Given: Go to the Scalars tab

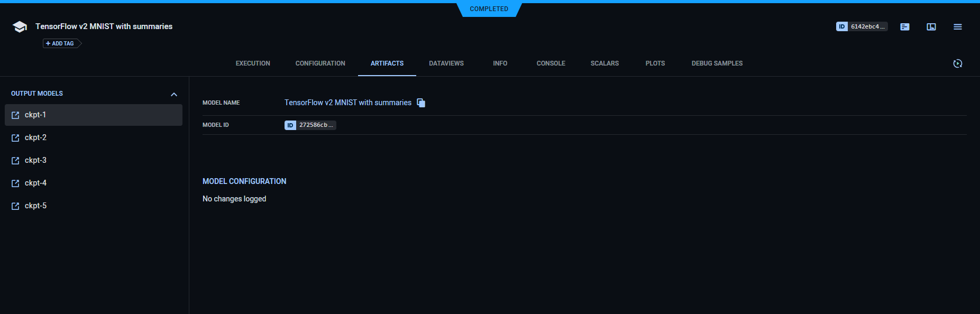Looking at the screenshot, I should coord(605,63).
